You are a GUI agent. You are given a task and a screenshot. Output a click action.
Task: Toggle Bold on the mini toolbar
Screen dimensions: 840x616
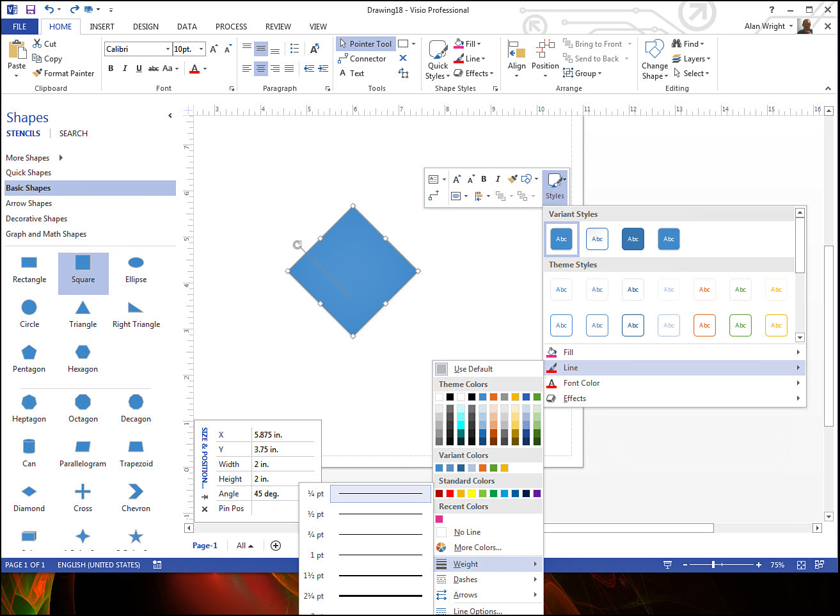click(x=484, y=179)
